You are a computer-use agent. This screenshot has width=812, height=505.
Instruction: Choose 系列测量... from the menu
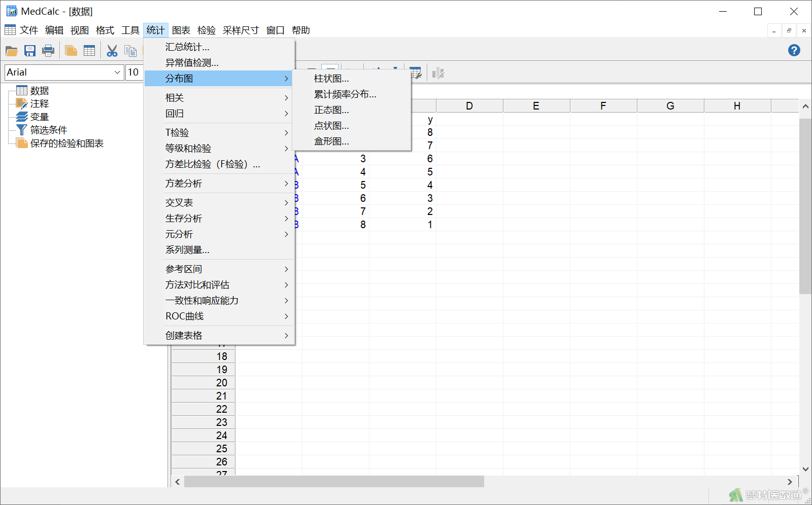tap(219, 250)
